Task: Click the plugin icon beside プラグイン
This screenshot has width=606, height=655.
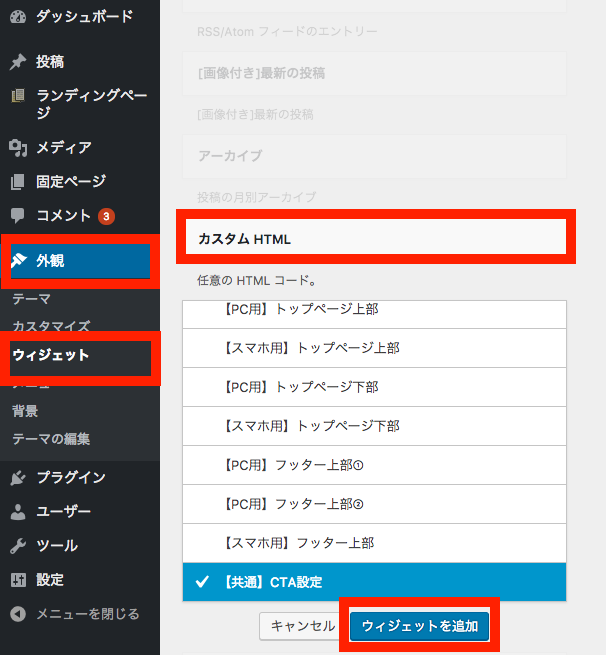Action: (x=18, y=478)
